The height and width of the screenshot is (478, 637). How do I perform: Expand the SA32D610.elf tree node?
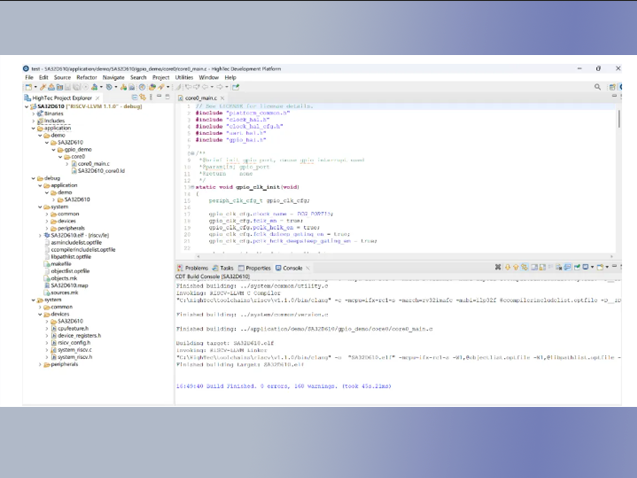click(x=40, y=236)
